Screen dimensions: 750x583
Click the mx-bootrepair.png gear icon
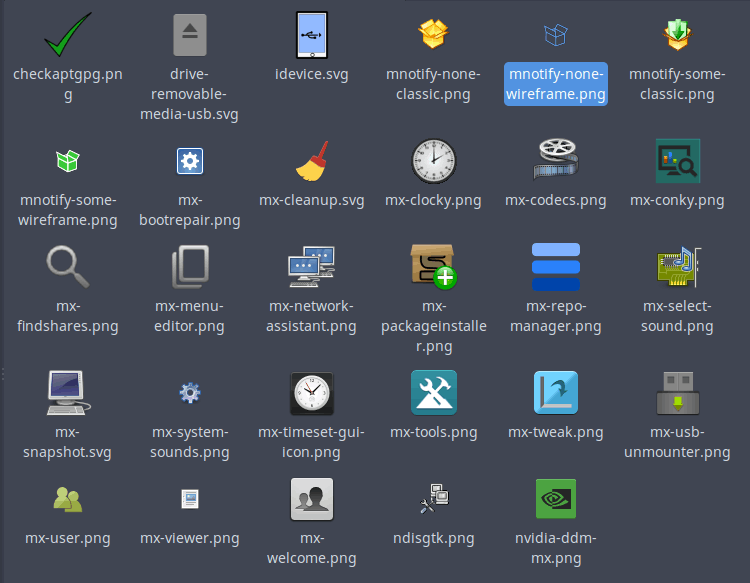(x=190, y=161)
